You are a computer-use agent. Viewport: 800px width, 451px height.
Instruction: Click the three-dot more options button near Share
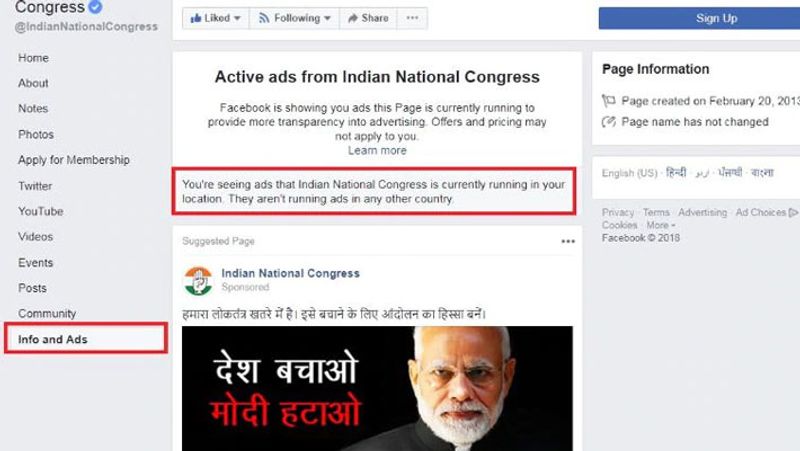coord(412,18)
